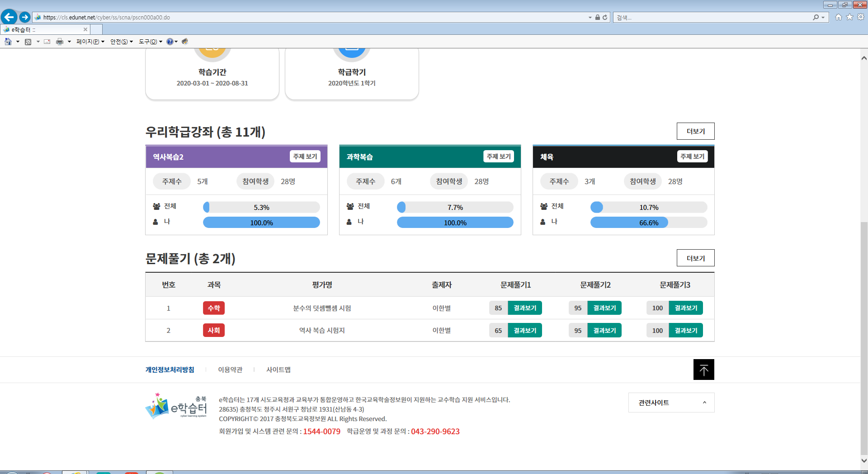Close the e학습터 tab
The height and width of the screenshot is (474, 868).
[x=85, y=29]
